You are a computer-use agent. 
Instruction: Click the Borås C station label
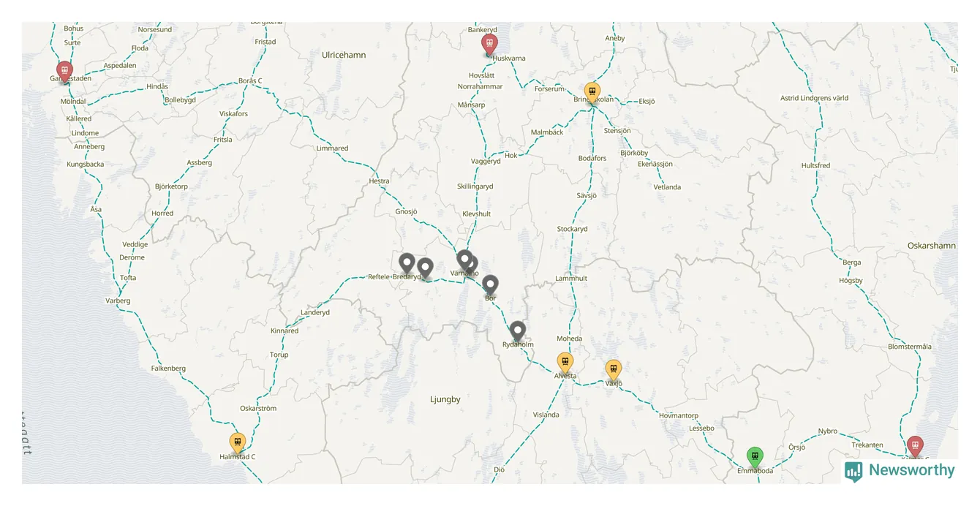(250, 80)
